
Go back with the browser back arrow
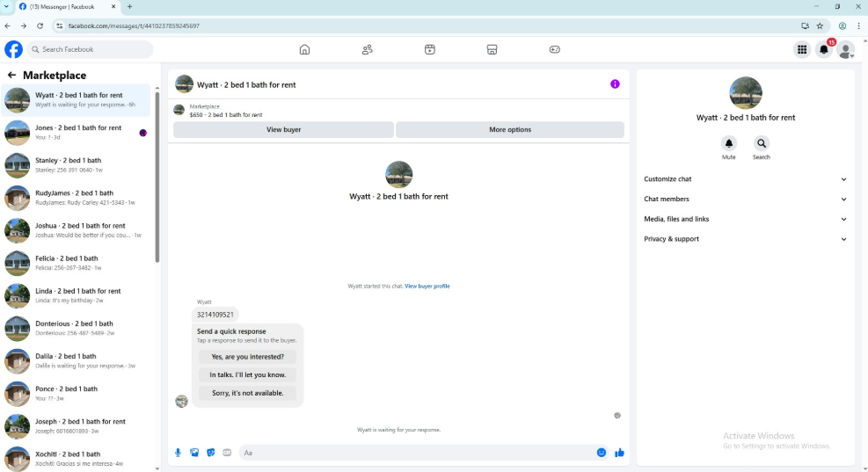7,25
